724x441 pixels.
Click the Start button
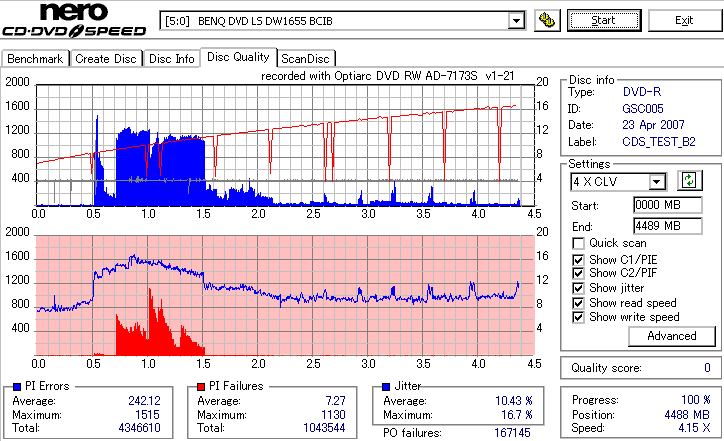[x=604, y=20]
